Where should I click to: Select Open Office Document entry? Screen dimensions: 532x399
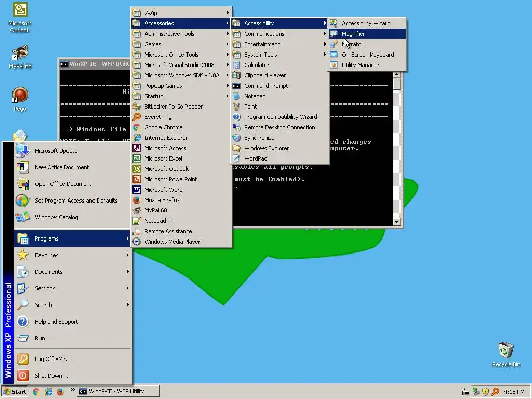tap(72, 184)
